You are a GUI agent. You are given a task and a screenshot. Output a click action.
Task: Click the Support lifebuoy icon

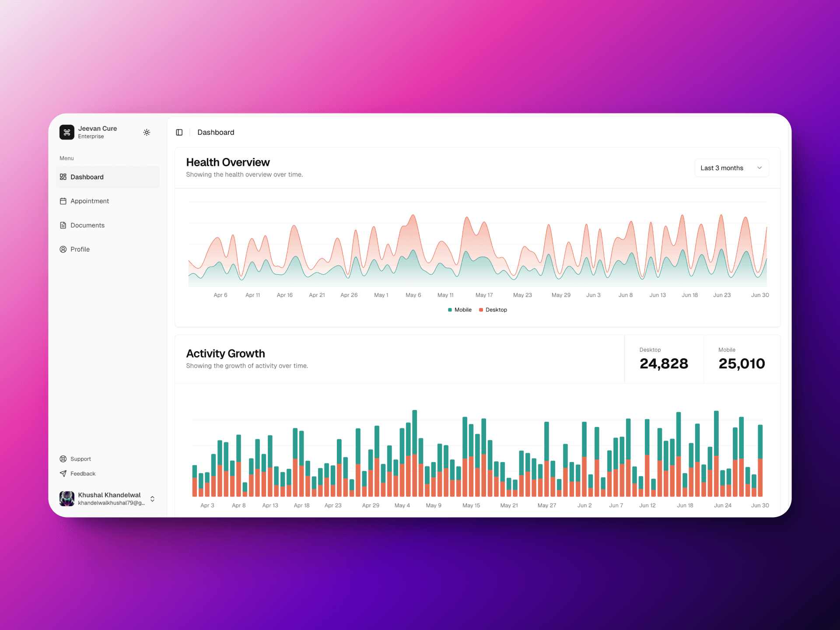click(63, 459)
